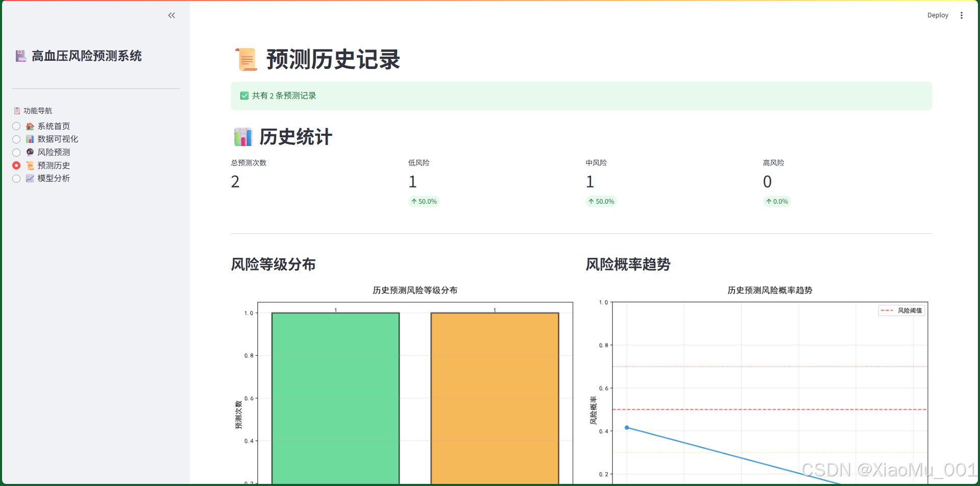Click the green checkmark in the records banner
The width and height of the screenshot is (980, 486).
pos(244,95)
